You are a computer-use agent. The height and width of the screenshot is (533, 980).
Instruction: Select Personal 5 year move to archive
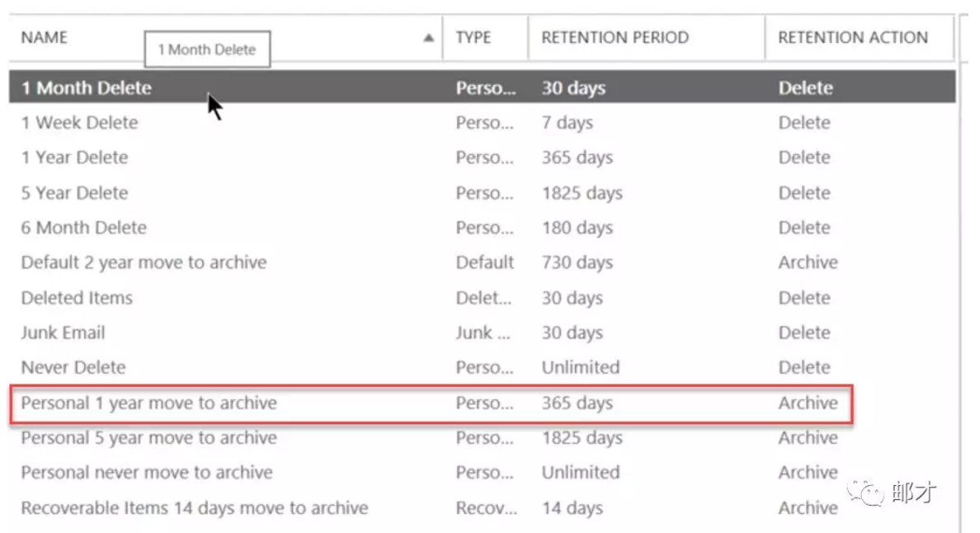click(149, 438)
